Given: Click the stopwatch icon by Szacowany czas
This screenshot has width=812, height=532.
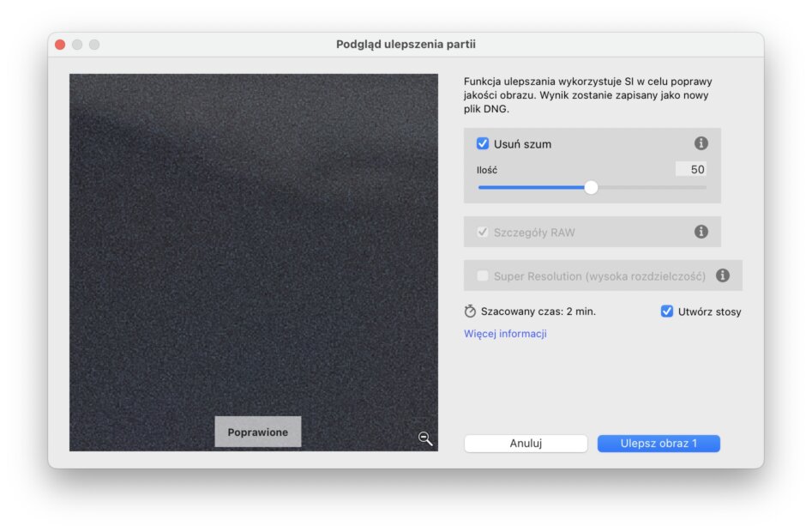Looking at the screenshot, I should (470, 311).
